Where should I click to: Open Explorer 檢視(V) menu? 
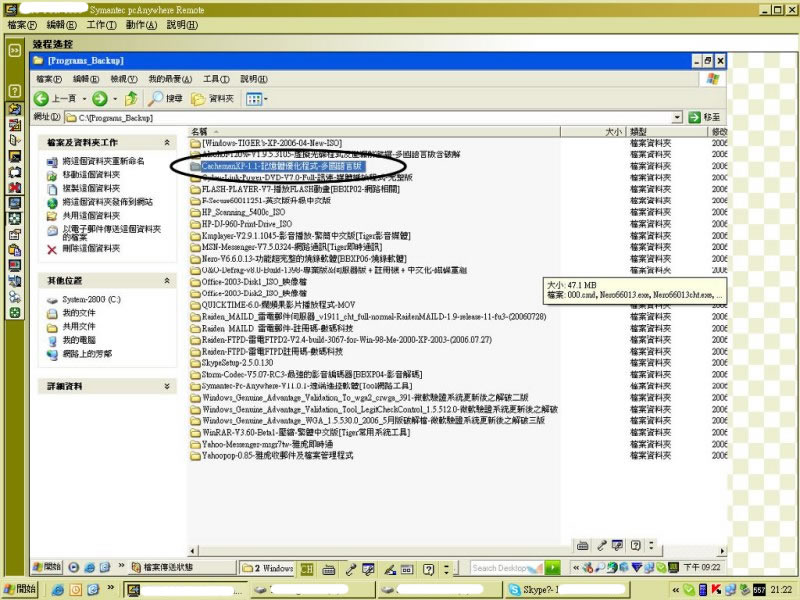coord(124,79)
